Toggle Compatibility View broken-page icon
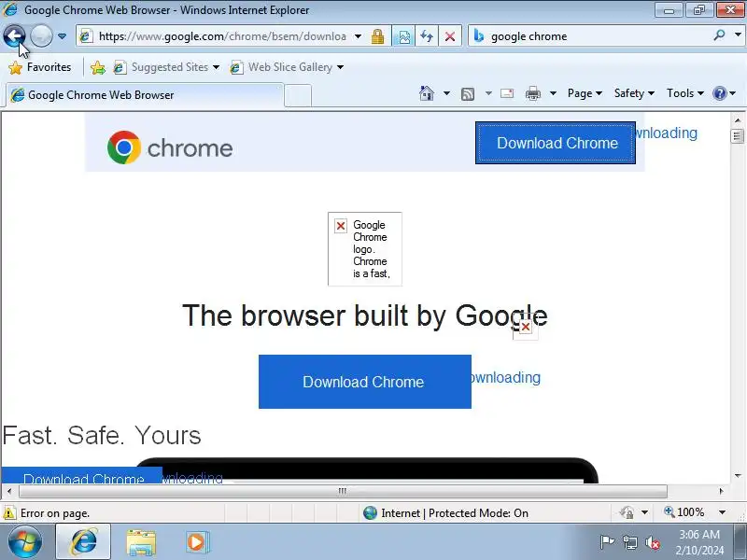747x560 pixels. (x=403, y=36)
